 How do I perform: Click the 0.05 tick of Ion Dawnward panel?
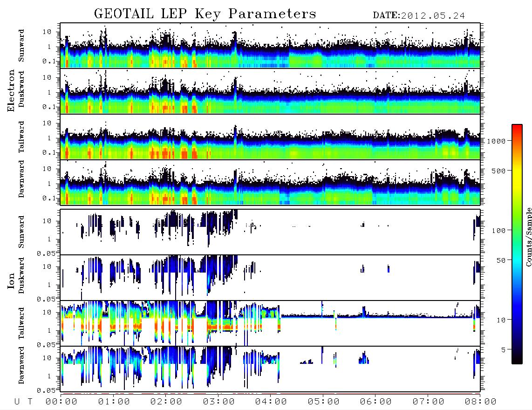coord(46,390)
